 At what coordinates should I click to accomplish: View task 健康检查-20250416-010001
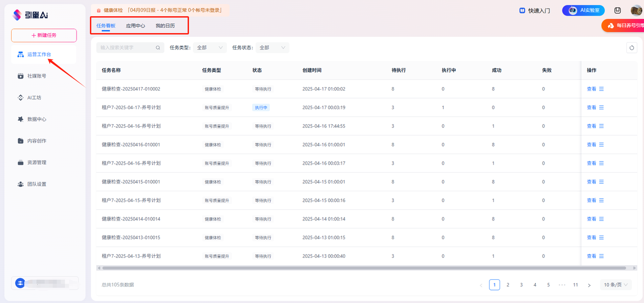click(x=591, y=145)
